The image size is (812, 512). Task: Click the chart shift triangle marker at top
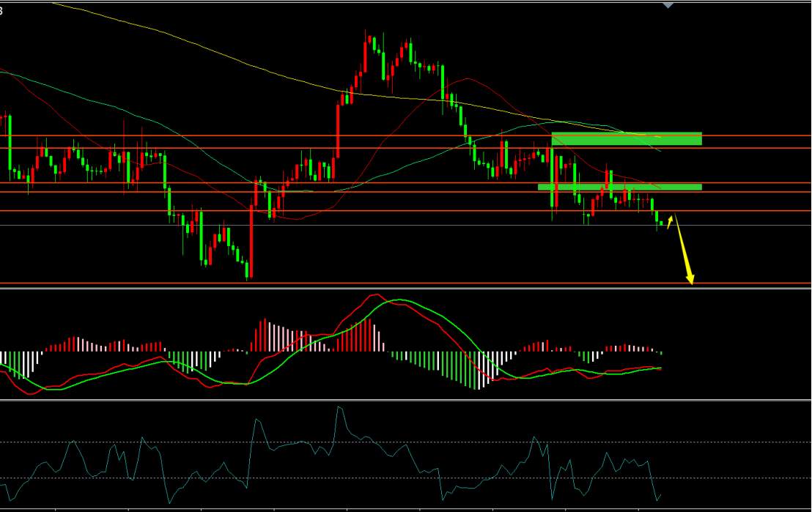click(x=668, y=5)
